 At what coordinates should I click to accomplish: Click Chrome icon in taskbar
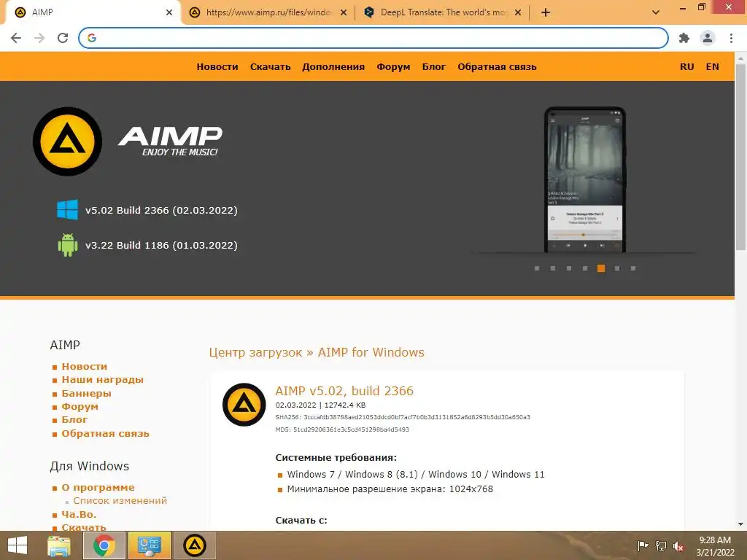tap(104, 545)
